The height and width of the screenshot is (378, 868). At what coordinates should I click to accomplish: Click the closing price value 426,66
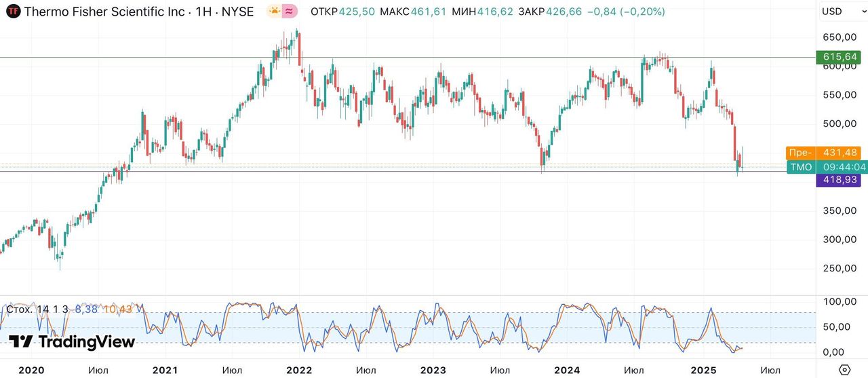tap(564, 12)
